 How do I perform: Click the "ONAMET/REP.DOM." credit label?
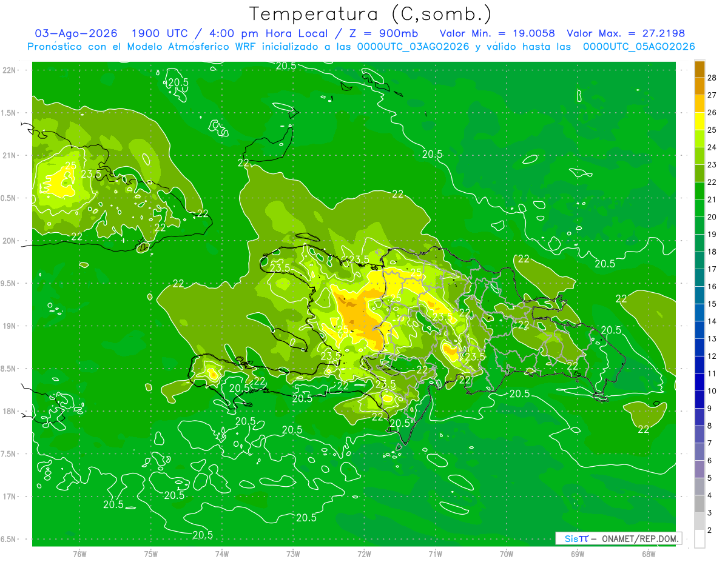coord(639,538)
